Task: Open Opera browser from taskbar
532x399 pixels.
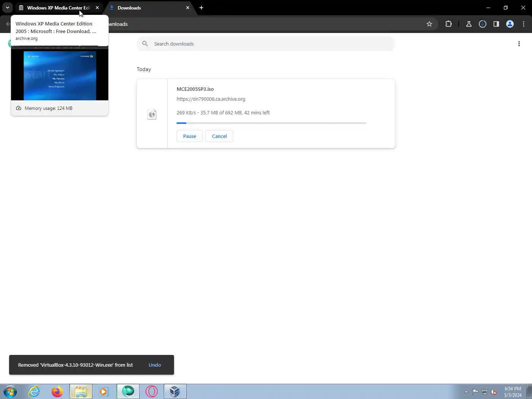Action: [152, 391]
